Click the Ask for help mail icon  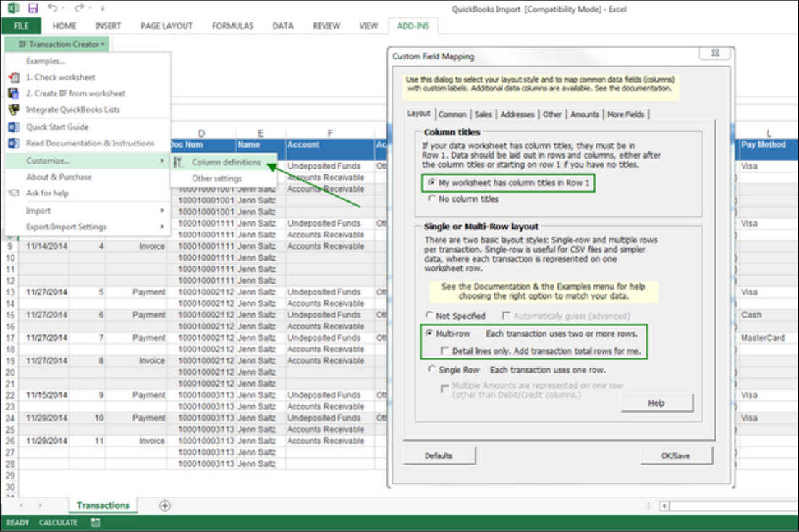pos(14,193)
